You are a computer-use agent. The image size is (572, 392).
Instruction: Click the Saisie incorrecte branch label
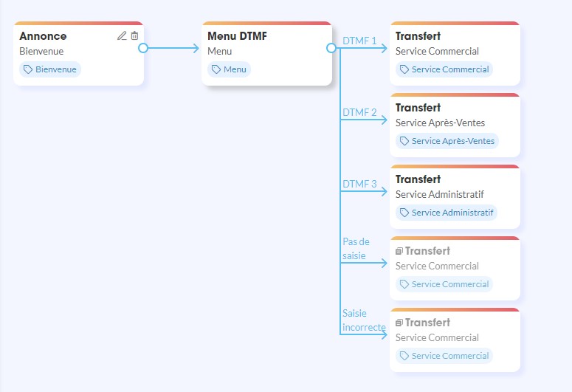coord(363,320)
